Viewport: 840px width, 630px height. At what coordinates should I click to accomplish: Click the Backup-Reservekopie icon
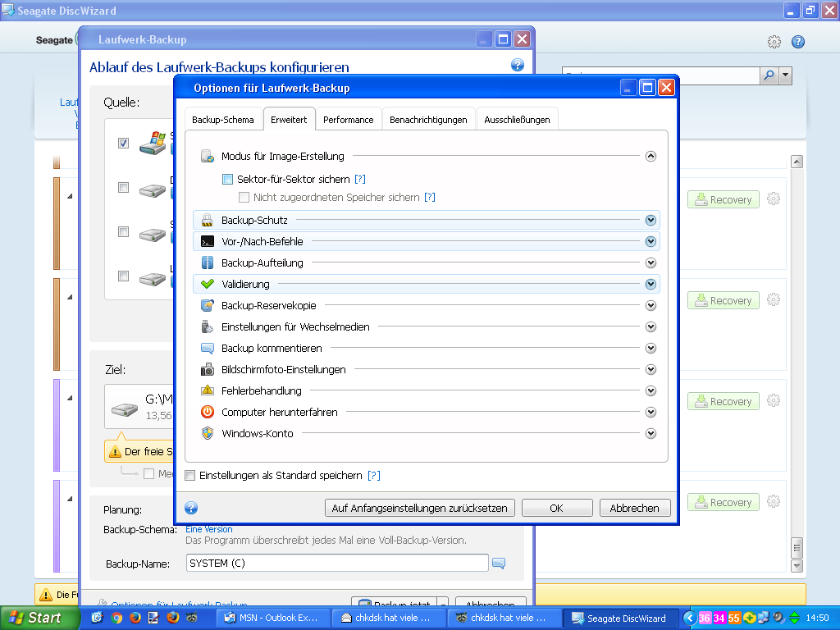[208, 305]
